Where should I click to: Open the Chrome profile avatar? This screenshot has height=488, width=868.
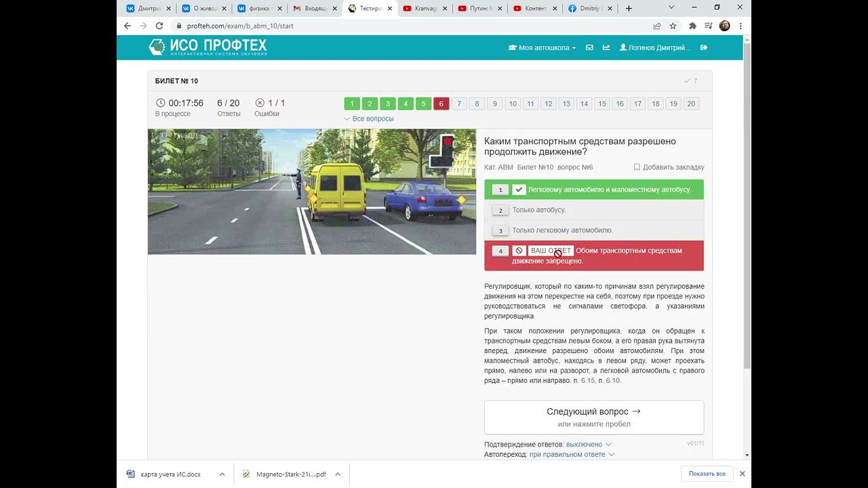click(724, 26)
